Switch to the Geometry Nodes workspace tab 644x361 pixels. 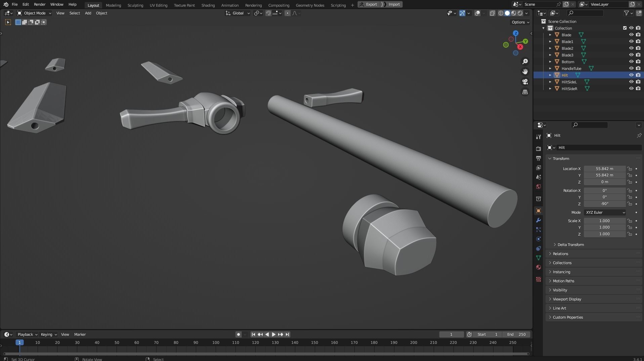pyautogui.click(x=310, y=5)
